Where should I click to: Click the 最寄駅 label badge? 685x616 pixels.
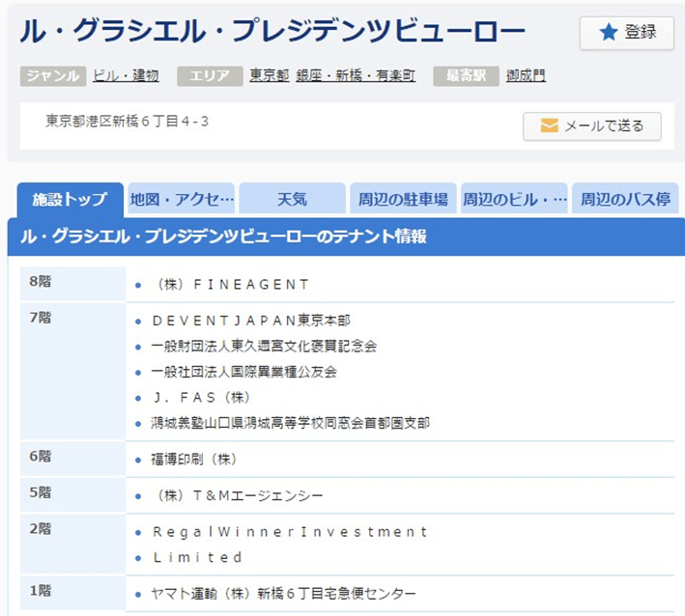pyautogui.click(x=466, y=76)
